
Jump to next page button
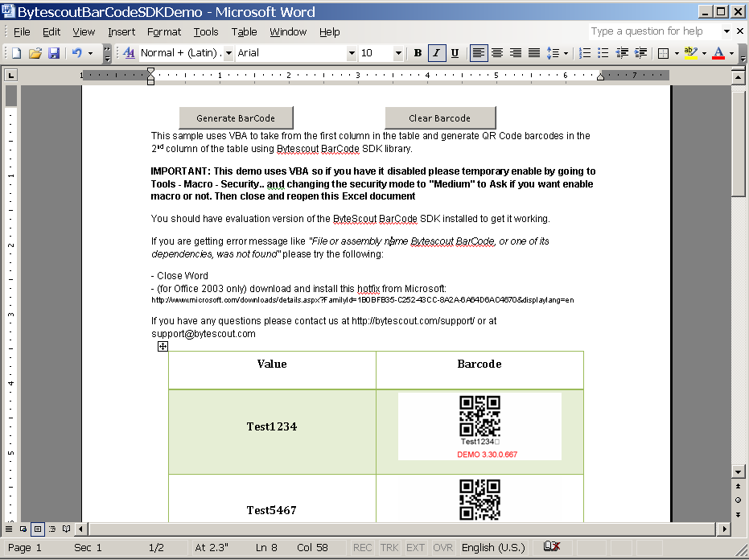(x=738, y=515)
